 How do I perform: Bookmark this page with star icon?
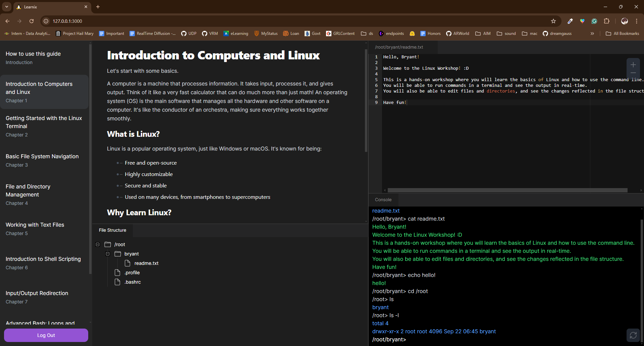[553, 21]
